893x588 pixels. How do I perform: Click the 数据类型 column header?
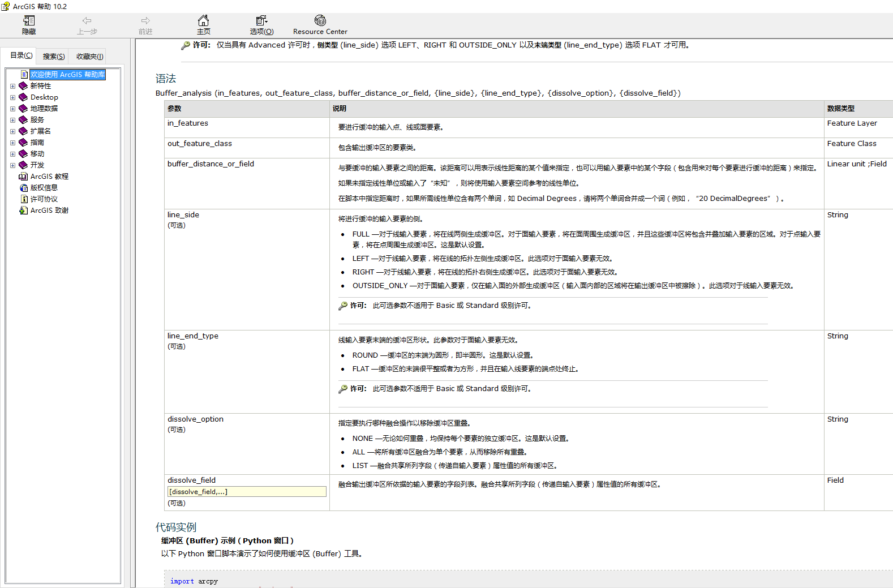click(x=858, y=109)
